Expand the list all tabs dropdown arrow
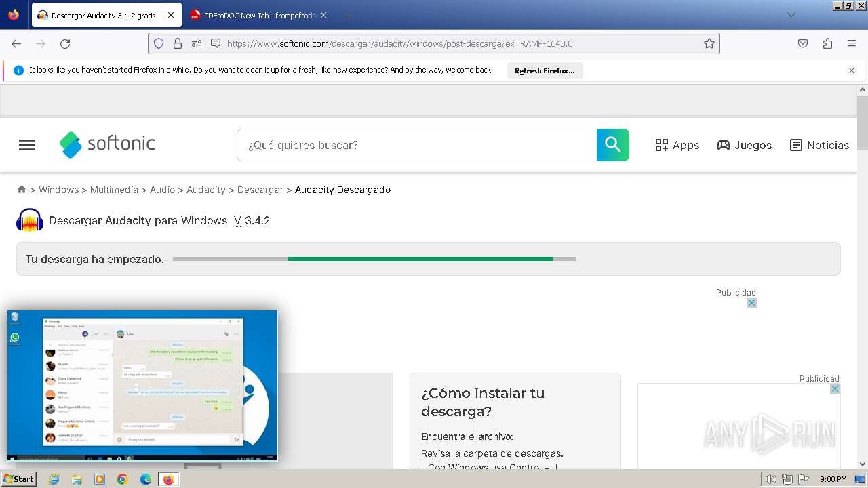 pyautogui.click(x=791, y=15)
